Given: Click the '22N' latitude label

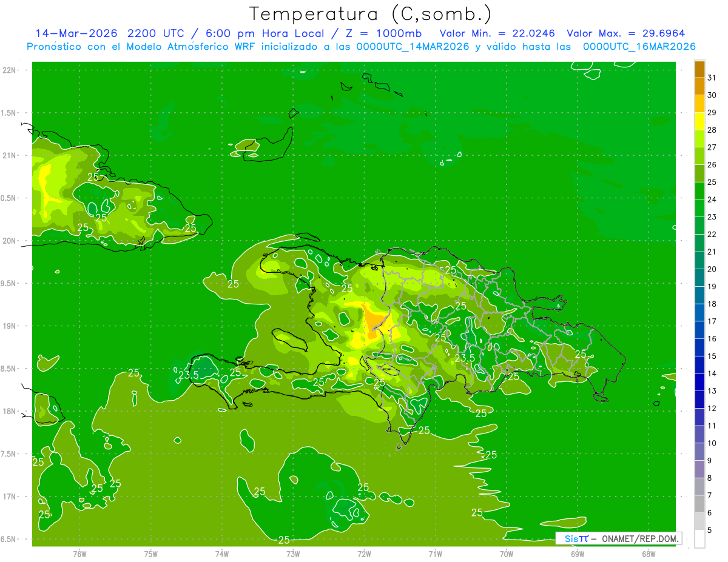Looking at the screenshot, I should coord(10,70).
